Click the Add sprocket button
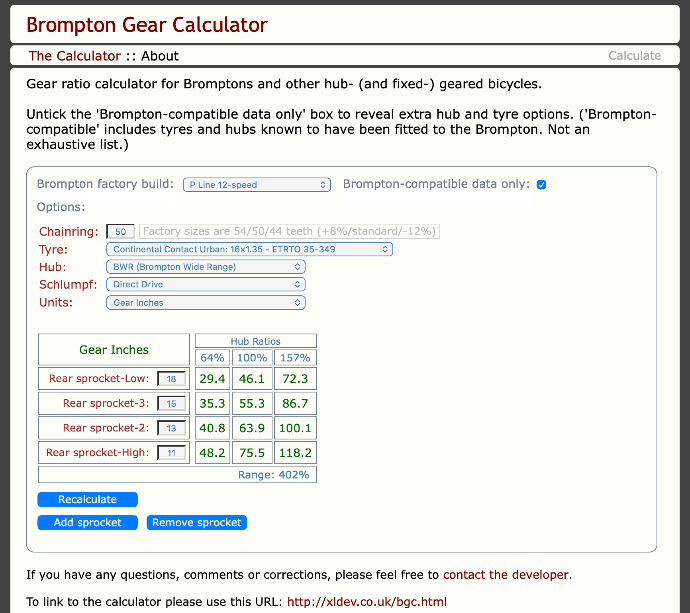Image resolution: width=690 pixels, height=613 pixels. pos(88,522)
